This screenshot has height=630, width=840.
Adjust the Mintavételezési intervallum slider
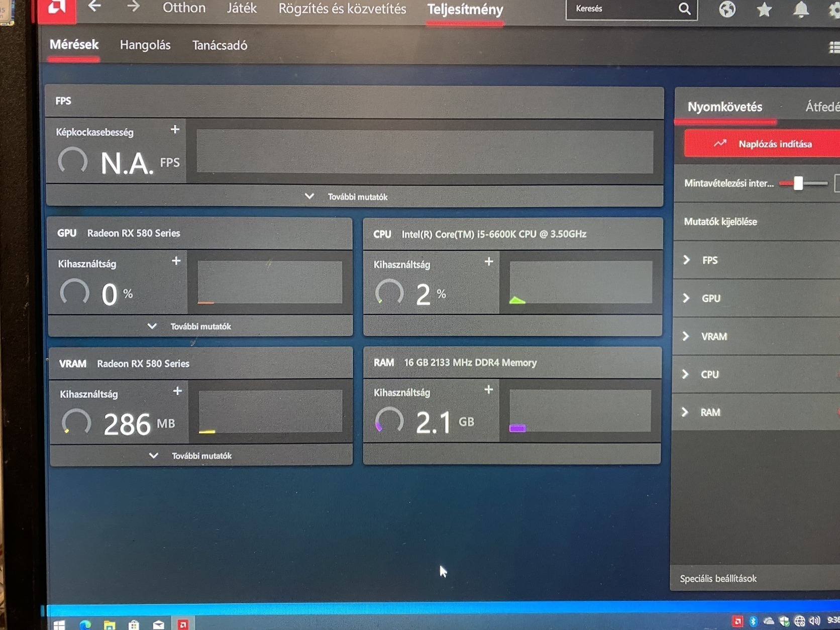(x=798, y=183)
